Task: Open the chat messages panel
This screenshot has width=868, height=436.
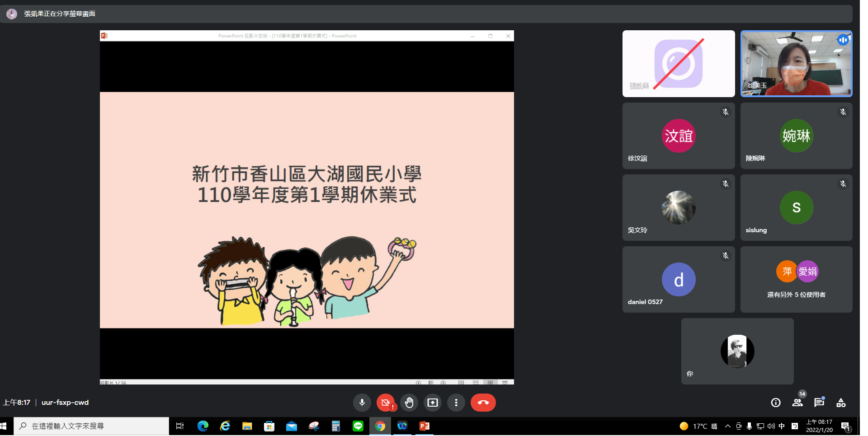Action: click(819, 403)
